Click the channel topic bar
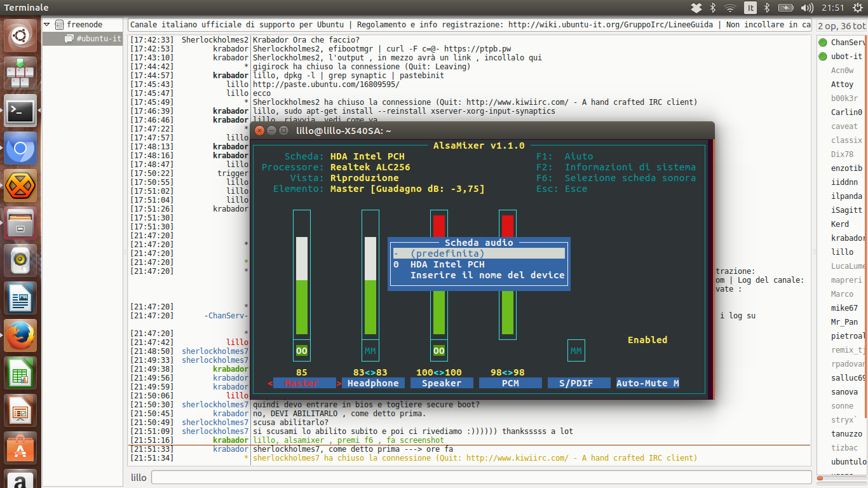 click(x=470, y=25)
